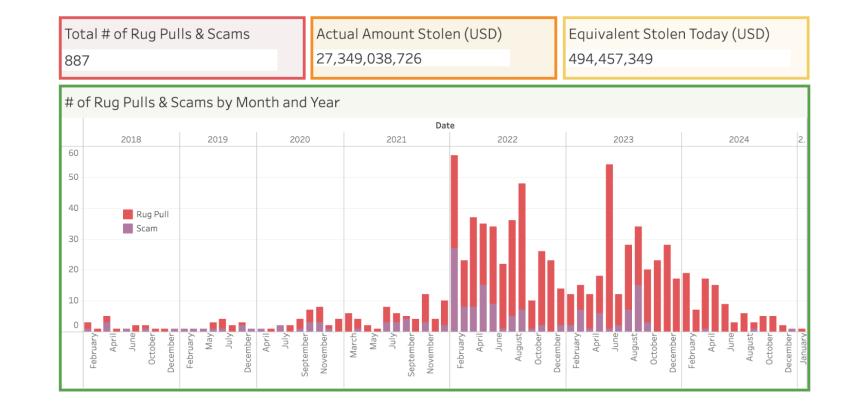Select the 2021 year column header
This screenshot has width=860, height=393.
point(397,140)
